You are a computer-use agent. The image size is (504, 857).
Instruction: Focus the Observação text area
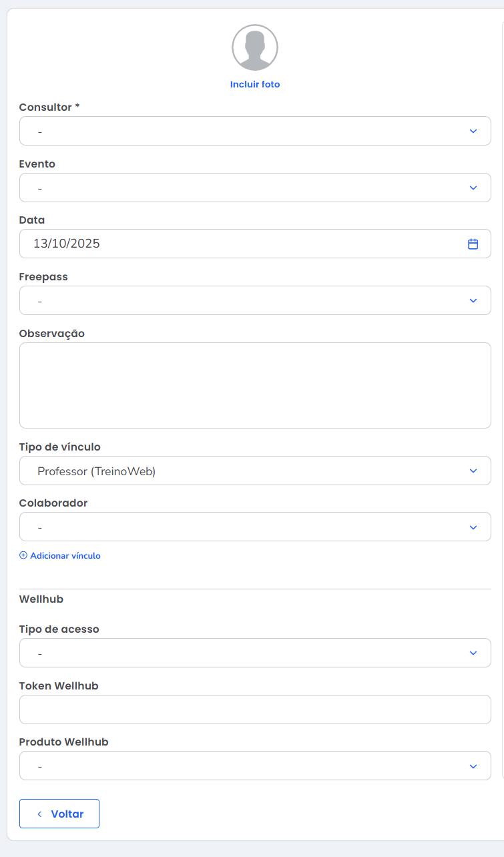tap(255, 385)
